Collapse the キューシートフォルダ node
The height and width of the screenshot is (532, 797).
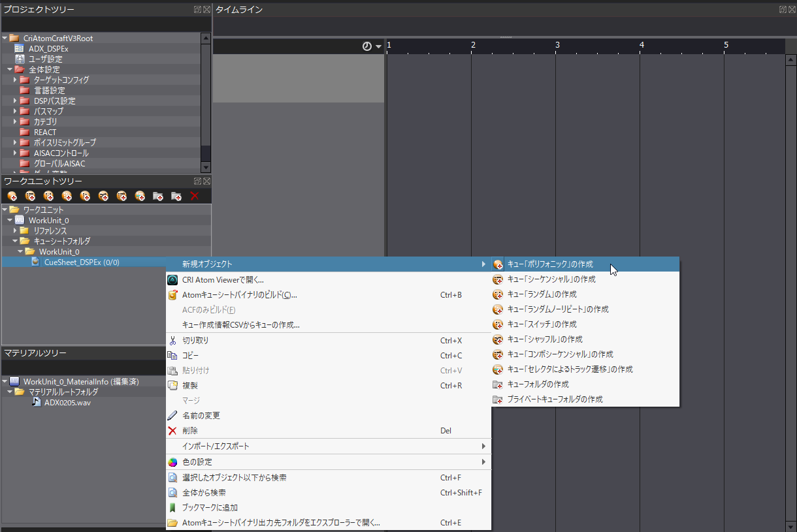tap(15, 242)
